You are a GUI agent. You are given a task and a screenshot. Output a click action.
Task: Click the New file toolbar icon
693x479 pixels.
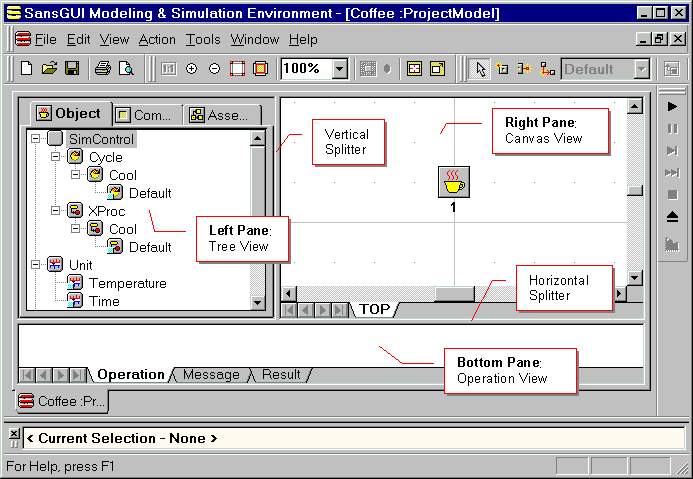click(27, 69)
